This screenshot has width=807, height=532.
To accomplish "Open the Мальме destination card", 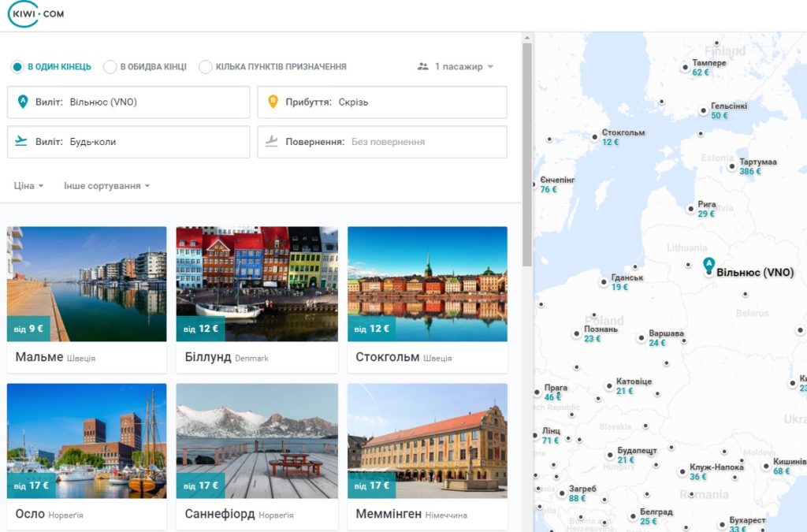I will click(x=87, y=299).
